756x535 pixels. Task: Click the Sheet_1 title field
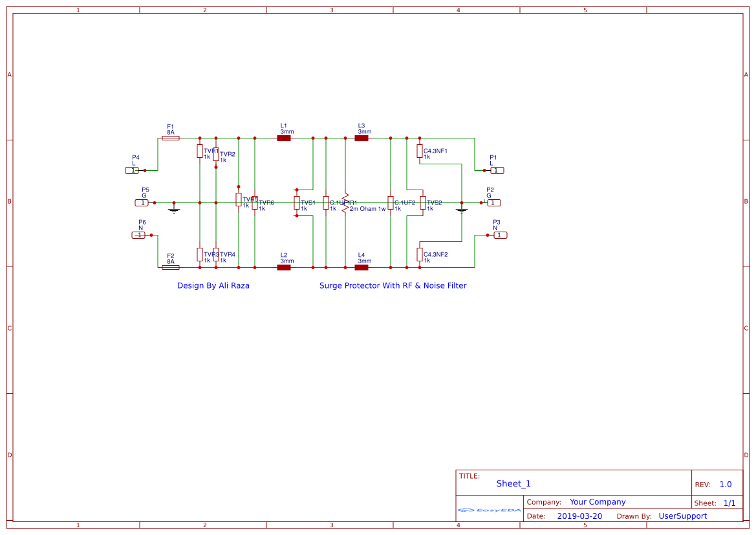513,483
